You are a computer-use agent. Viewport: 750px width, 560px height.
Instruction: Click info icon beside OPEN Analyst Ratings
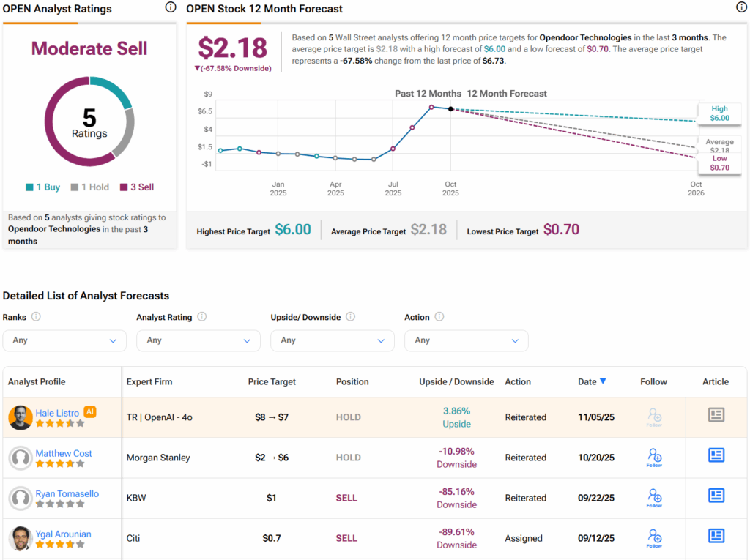pos(170,8)
